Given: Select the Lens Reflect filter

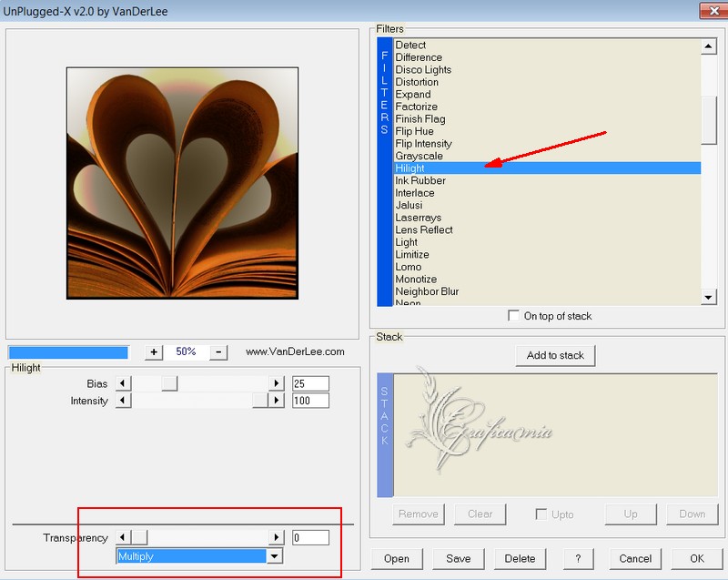Looking at the screenshot, I should pyautogui.click(x=547, y=229).
